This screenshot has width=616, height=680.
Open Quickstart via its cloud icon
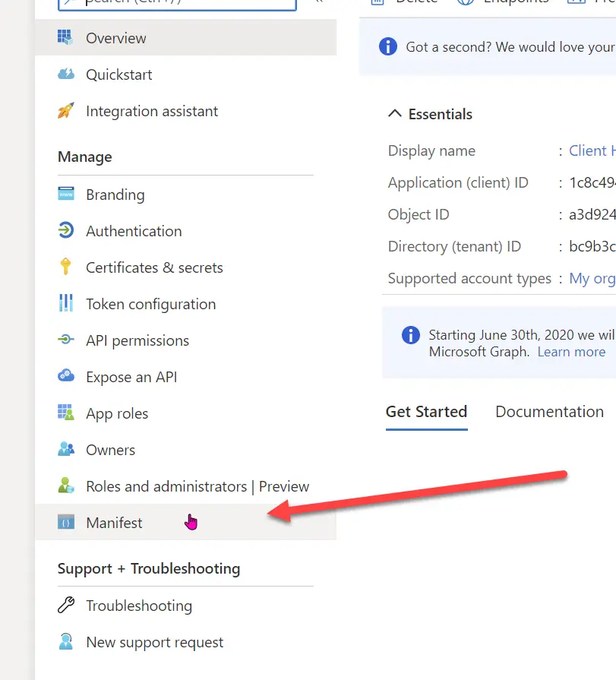coord(66,74)
